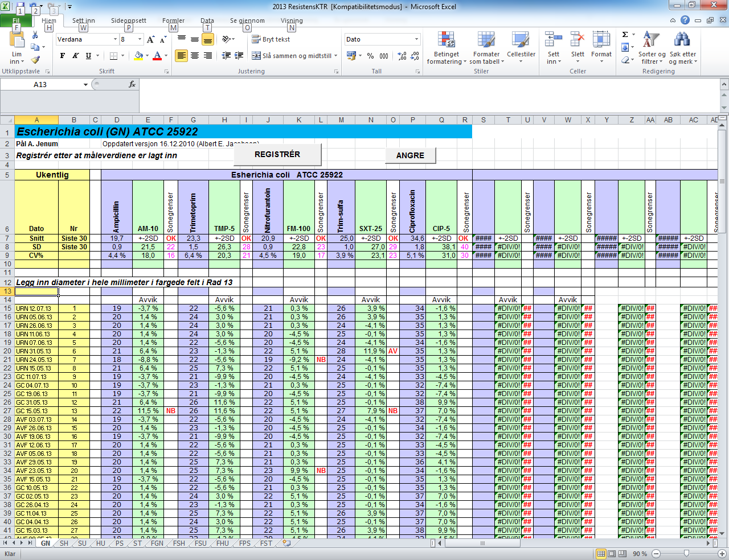Click the decrease indent icon

pos(226,56)
